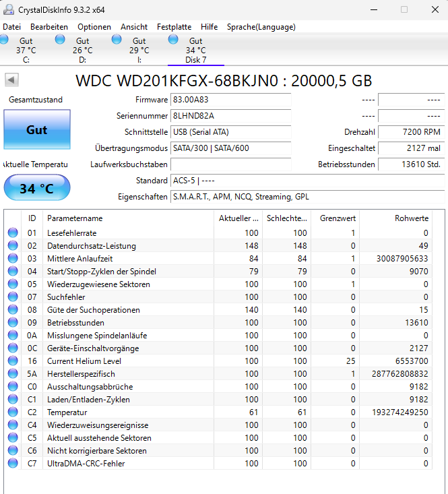448x494 pixels.
Task: Click the Grenzwert column header
Action: [x=335, y=218]
